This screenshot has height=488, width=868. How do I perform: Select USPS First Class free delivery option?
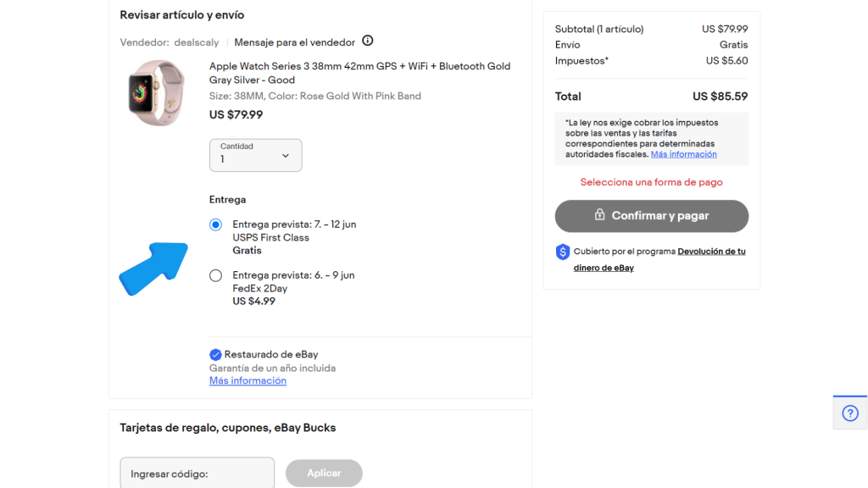click(216, 225)
